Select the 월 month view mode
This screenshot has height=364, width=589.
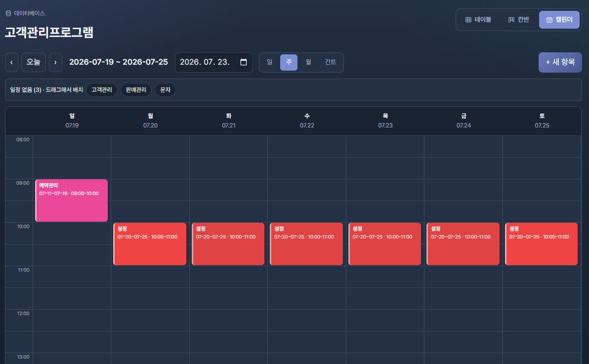(x=308, y=62)
